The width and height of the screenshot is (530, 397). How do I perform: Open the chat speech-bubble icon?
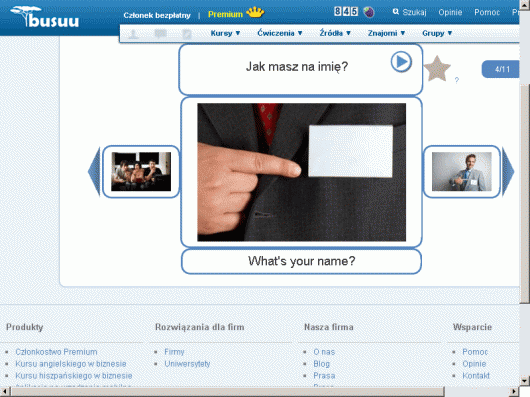coord(160,34)
